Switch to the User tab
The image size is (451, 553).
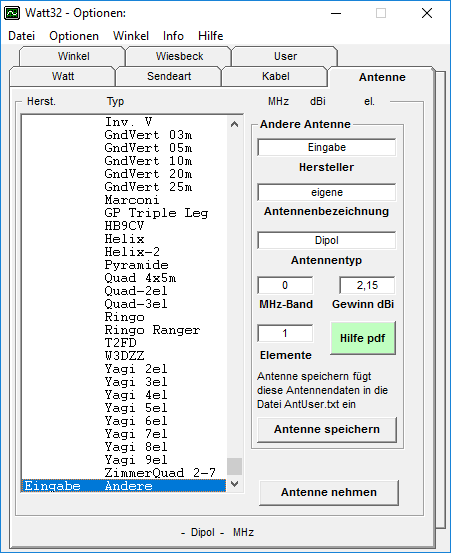coord(285,56)
